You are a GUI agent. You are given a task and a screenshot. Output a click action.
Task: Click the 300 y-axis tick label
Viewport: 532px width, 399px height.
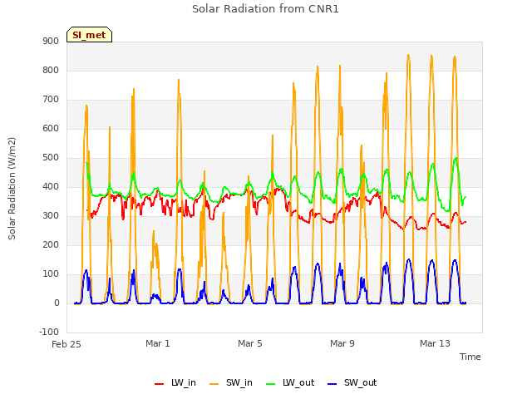[x=51, y=216]
